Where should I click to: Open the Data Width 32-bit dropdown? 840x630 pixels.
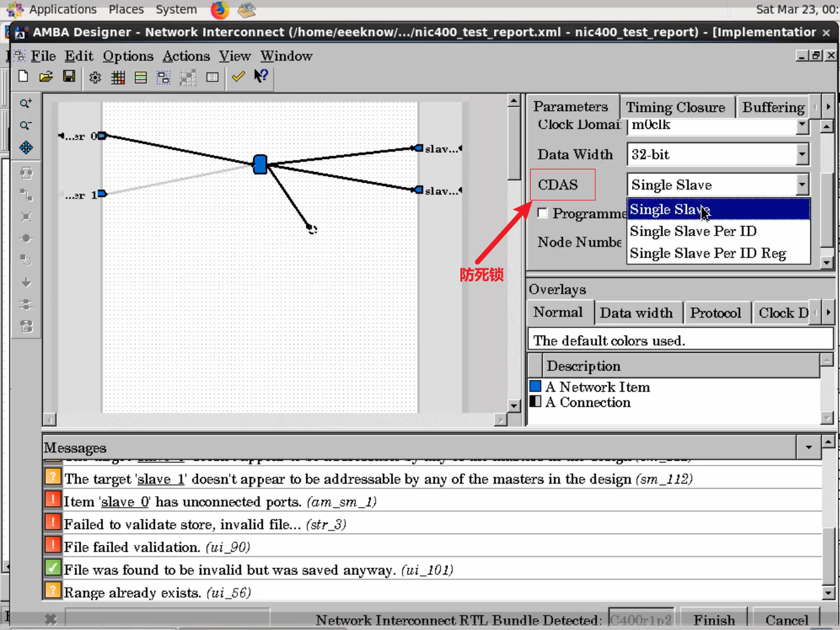(x=803, y=154)
